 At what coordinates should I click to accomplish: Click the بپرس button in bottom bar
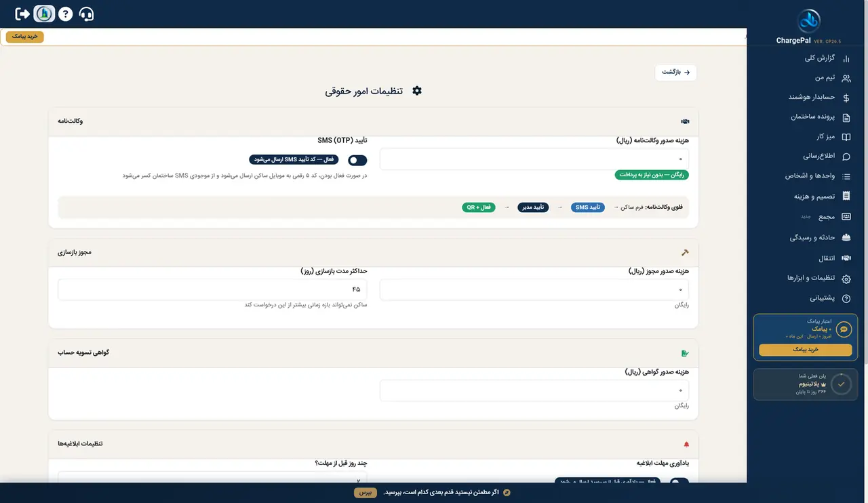coord(365,493)
